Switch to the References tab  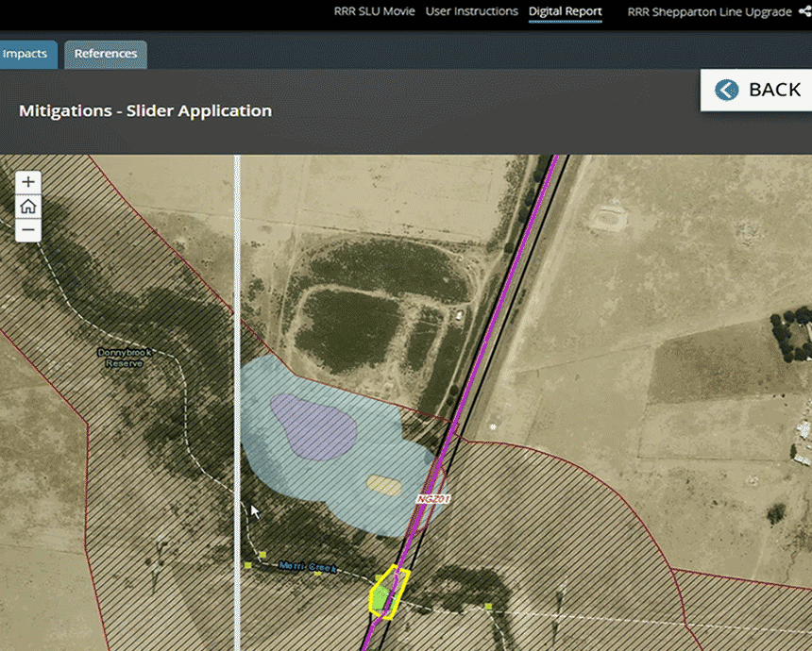106,55
